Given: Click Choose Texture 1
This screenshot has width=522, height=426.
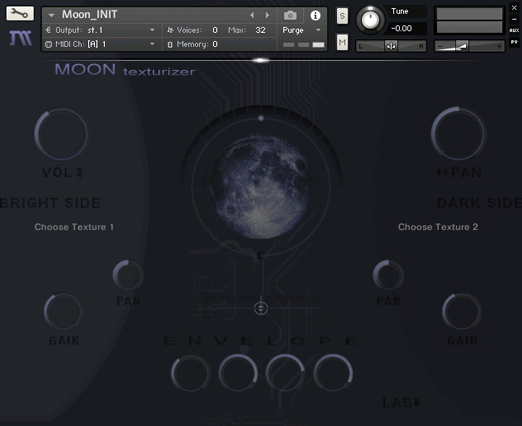Looking at the screenshot, I should 74,227.
